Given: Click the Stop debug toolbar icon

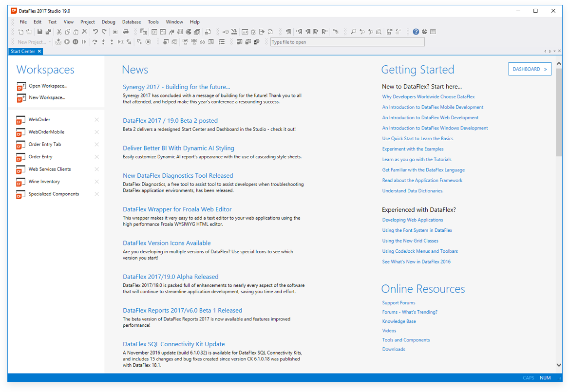Looking at the screenshot, I should [x=148, y=42].
